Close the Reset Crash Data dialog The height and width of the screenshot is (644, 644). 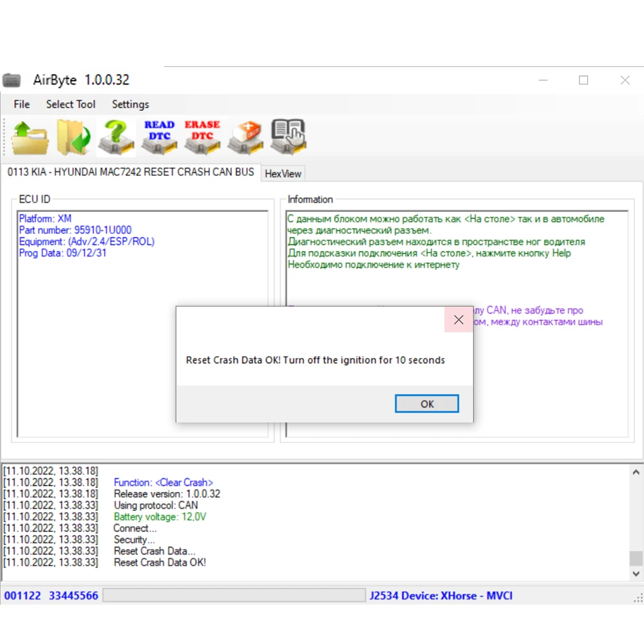[x=459, y=319]
